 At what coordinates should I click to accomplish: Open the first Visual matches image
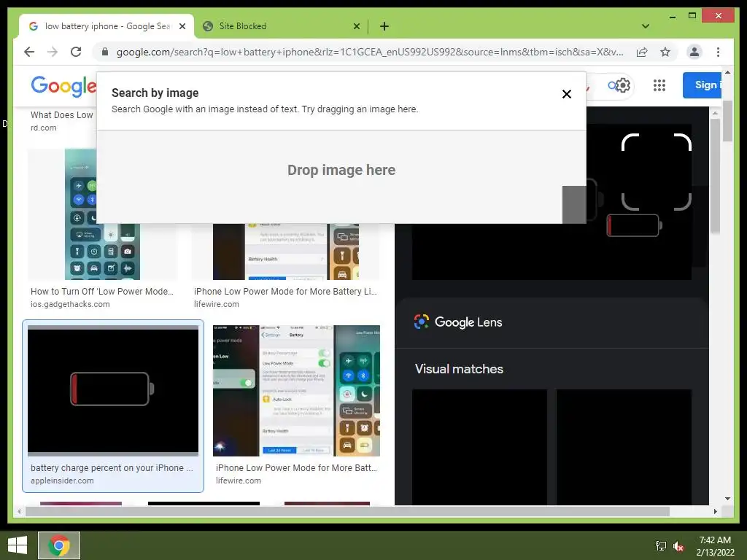click(479, 447)
